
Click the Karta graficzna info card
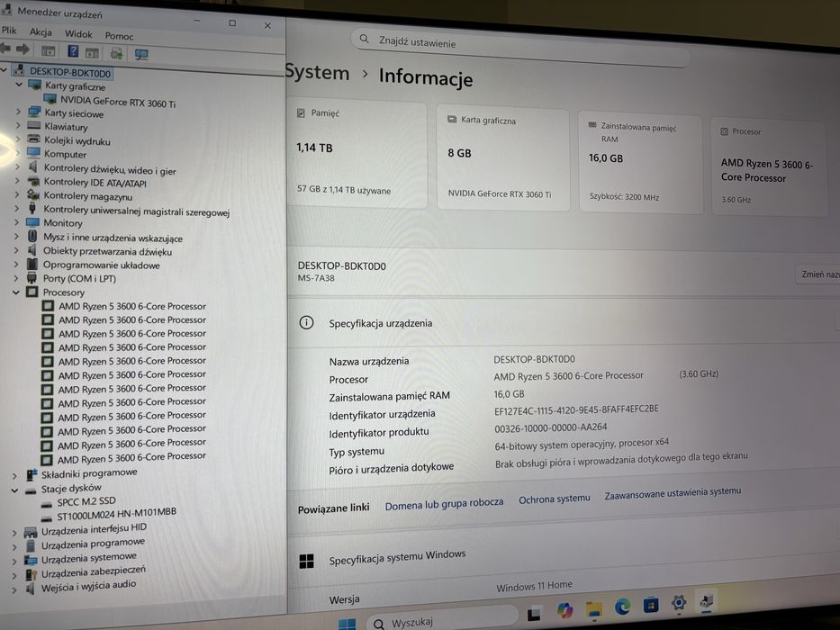(502, 157)
